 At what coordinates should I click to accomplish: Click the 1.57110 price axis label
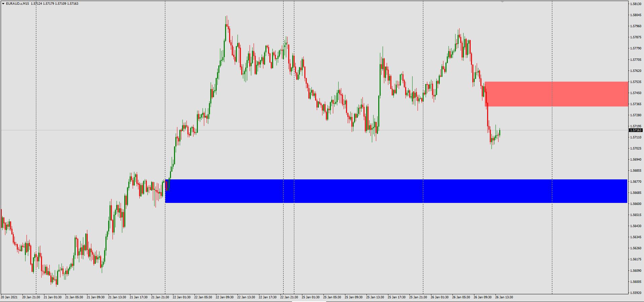[636, 137]
